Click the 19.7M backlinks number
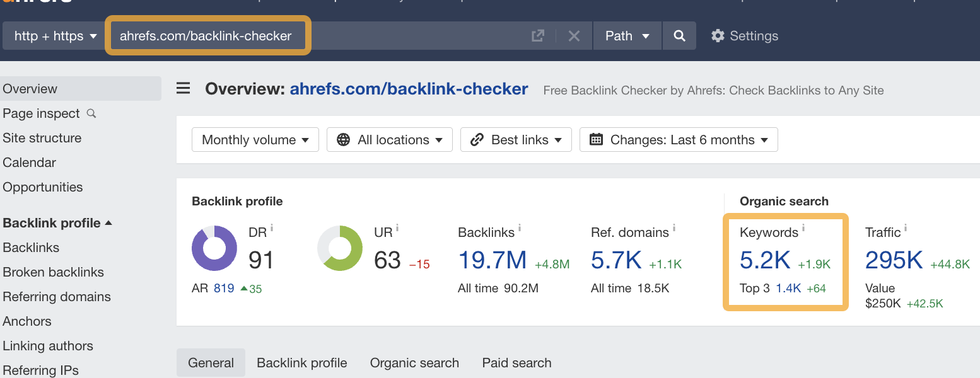The width and height of the screenshot is (980, 378). (492, 260)
